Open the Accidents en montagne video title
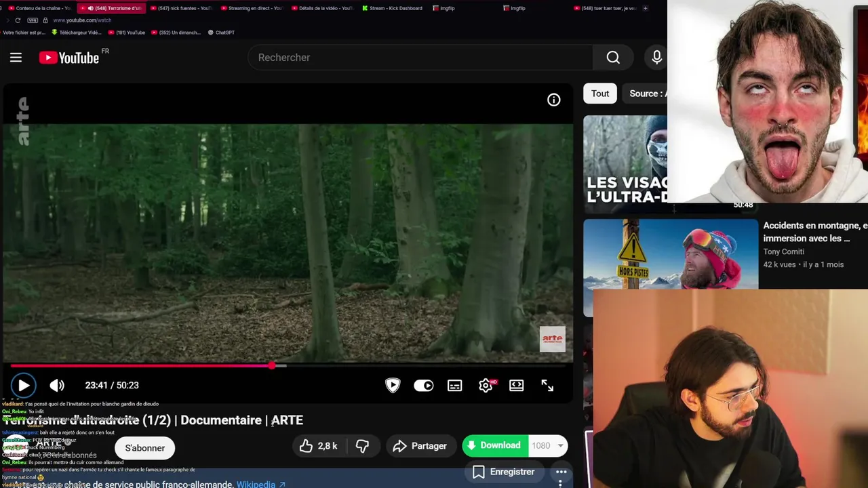The height and width of the screenshot is (488, 868). click(815, 232)
